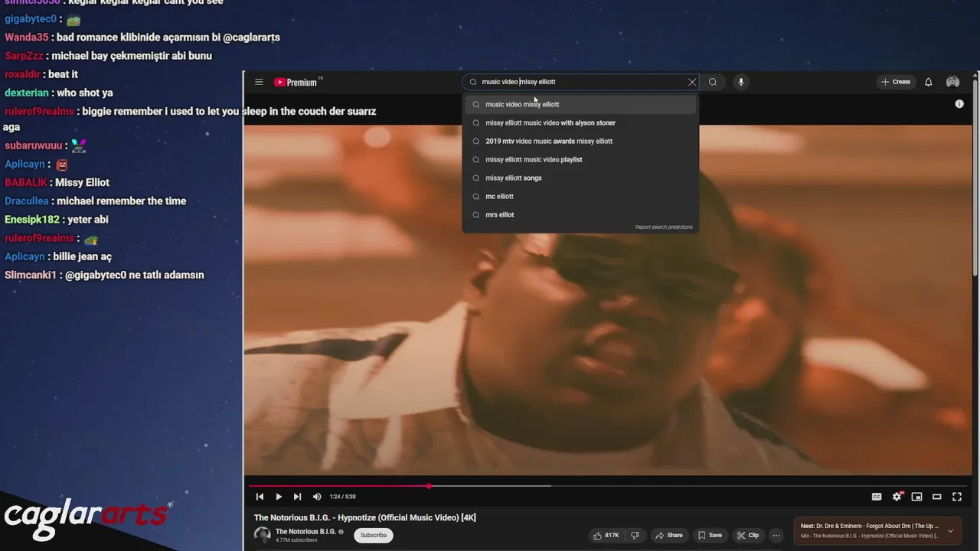The image size is (980, 551).
Task: Open the account avatar menu
Action: [952, 82]
